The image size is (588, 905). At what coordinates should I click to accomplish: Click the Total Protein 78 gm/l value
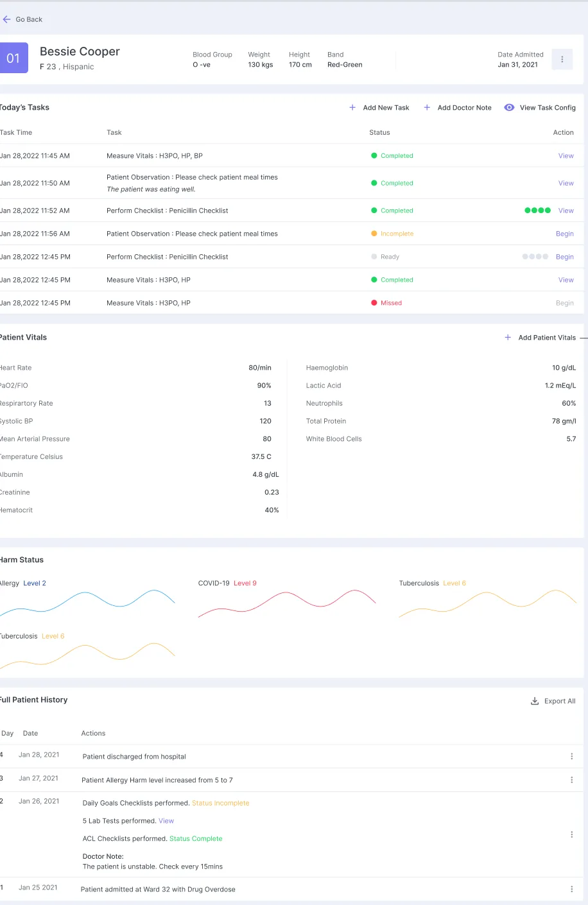tap(564, 421)
